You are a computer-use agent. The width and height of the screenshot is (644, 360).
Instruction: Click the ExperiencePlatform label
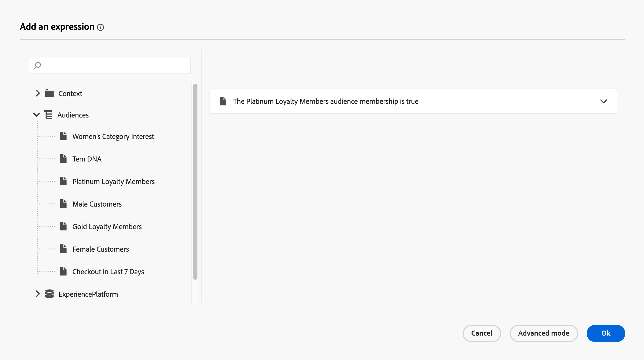point(88,294)
